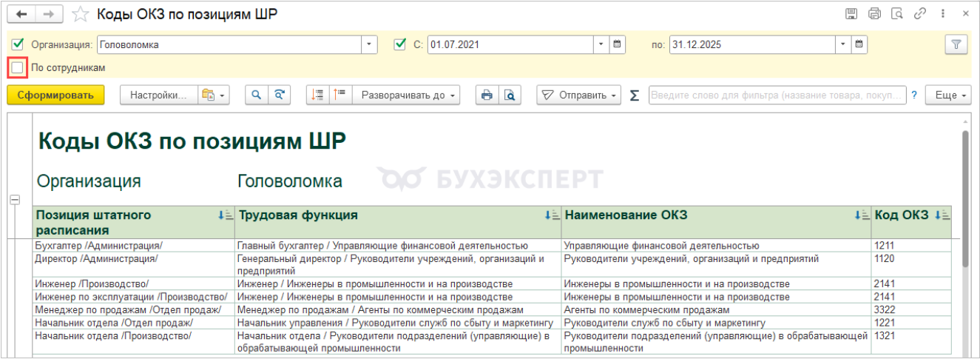This screenshot has width=980, height=362.
Task: Click the Головоломка organization value in report
Action: [290, 181]
